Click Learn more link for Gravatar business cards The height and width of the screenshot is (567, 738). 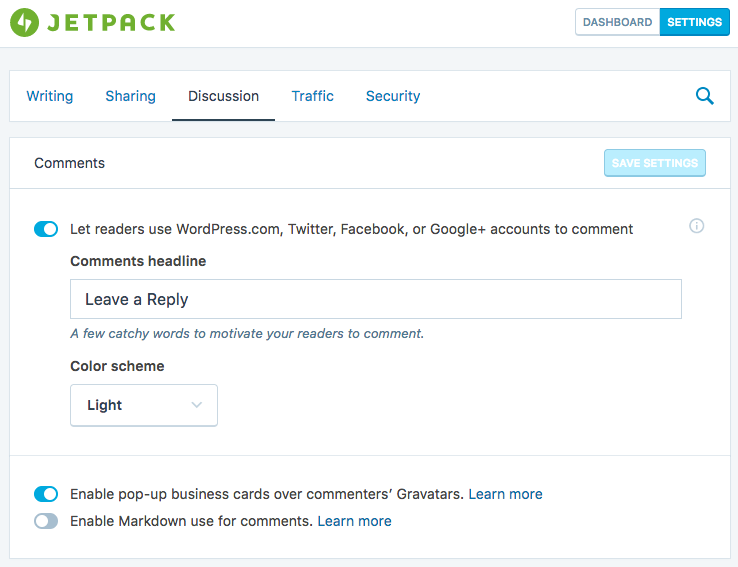pyautogui.click(x=505, y=494)
